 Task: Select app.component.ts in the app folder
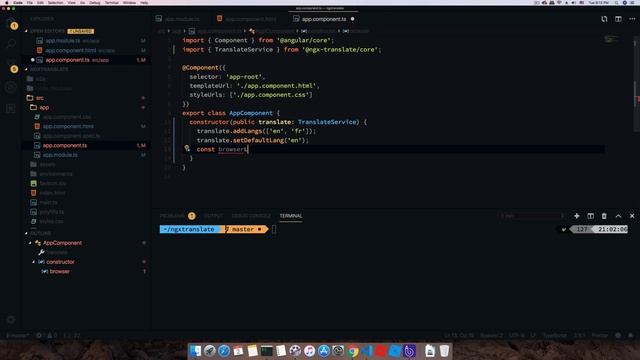coord(65,145)
